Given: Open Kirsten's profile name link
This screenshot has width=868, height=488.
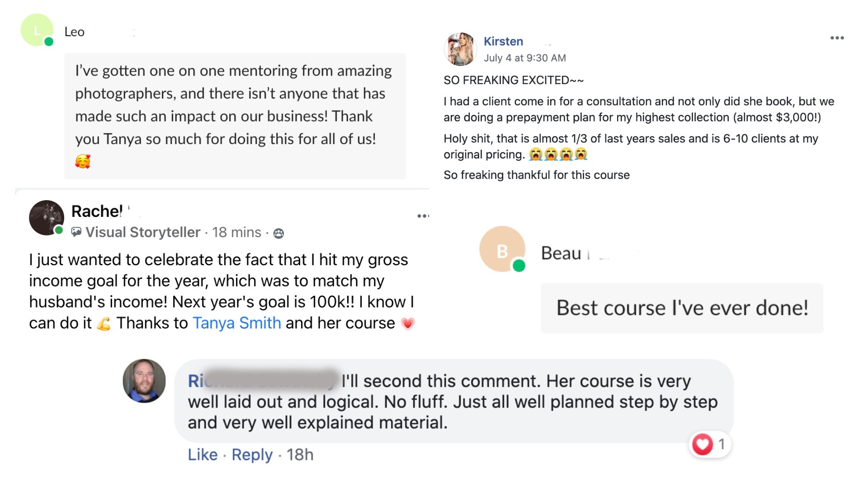Looking at the screenshot, I should (503, 41).
